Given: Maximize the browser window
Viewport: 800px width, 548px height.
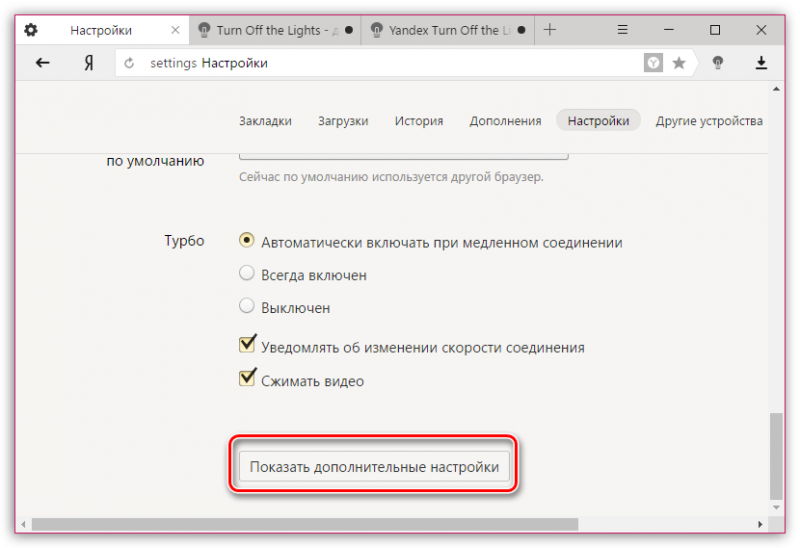Looking at the screenshot, I should click(715, 30).
